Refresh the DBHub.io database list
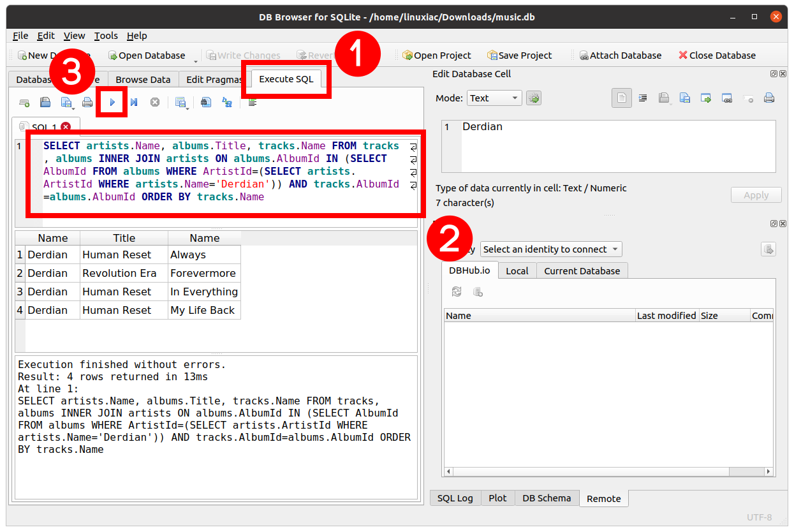 click(x=456, y=292)
